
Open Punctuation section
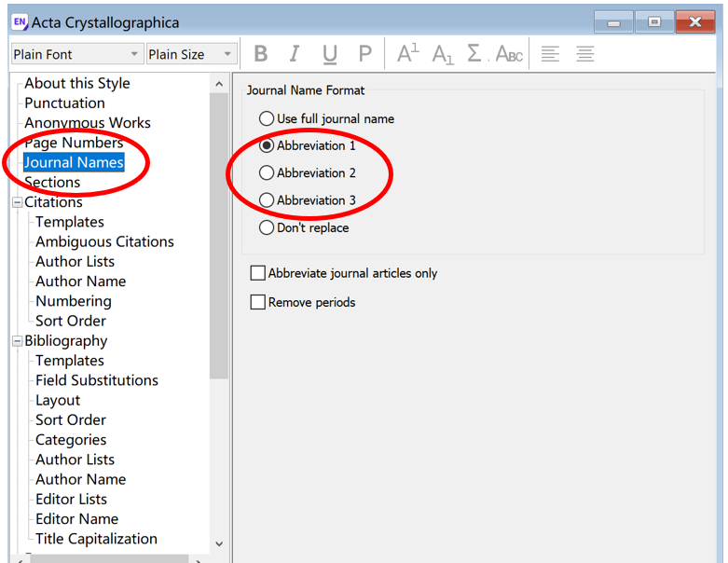pos(64,103)
